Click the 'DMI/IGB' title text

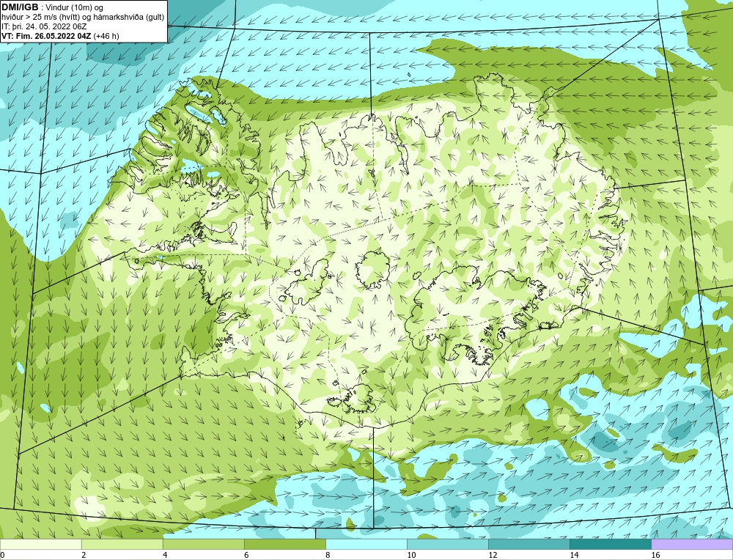click(20, 7)
